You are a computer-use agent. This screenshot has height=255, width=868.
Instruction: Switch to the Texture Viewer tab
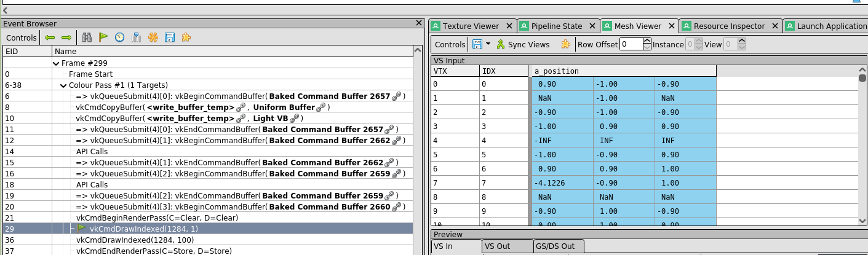[470, 26]
